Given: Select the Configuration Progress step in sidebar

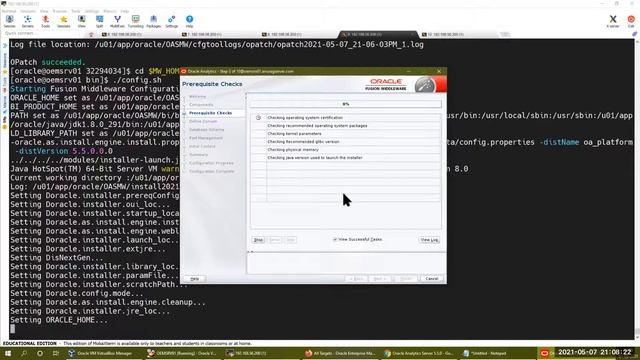Looking at the screenshot, I should (211, 163).
